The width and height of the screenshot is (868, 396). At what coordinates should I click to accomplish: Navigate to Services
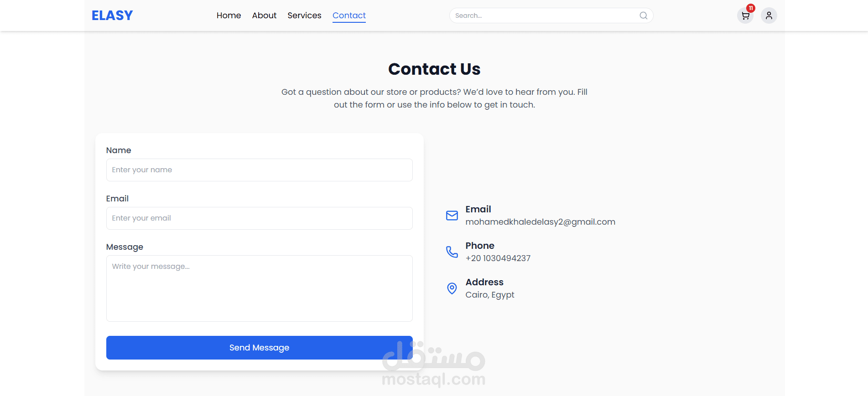(x=304, y=15)
